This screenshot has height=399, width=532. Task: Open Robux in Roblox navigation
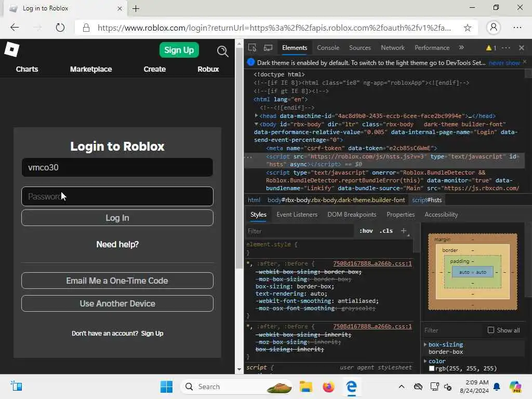click(x=208, y=69)
